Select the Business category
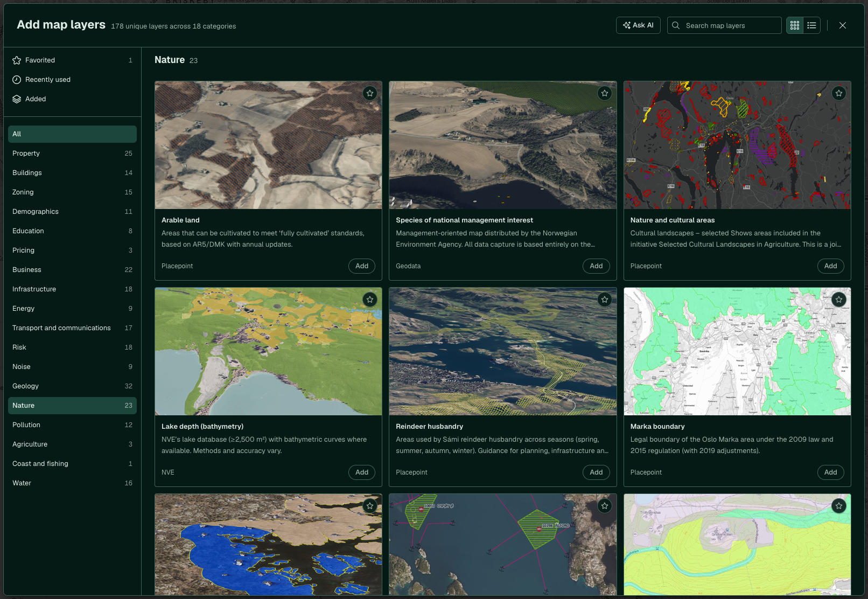 pos(72,270)
